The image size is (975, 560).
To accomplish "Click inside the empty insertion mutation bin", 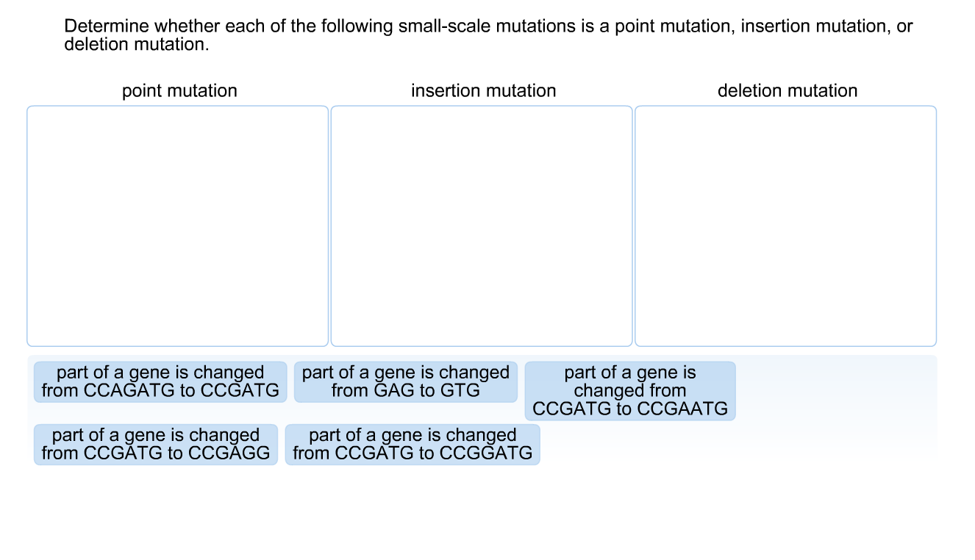I will point(482,225).
